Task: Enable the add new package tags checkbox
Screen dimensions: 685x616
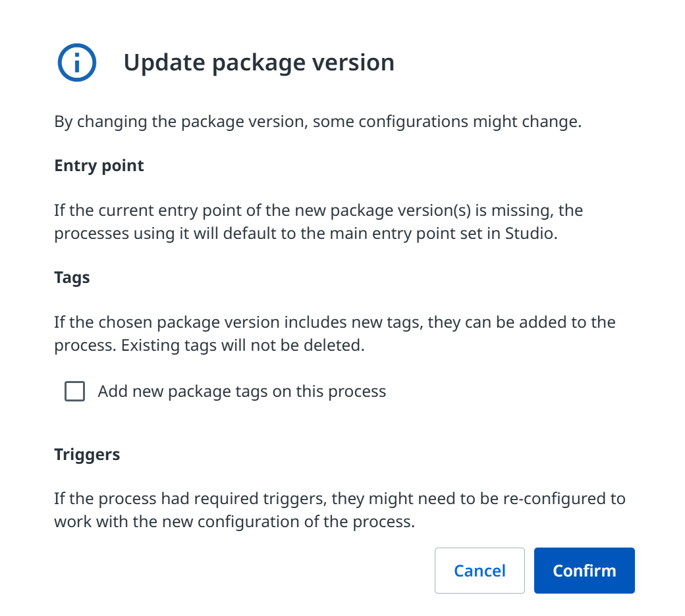Action: click(74, 391)
